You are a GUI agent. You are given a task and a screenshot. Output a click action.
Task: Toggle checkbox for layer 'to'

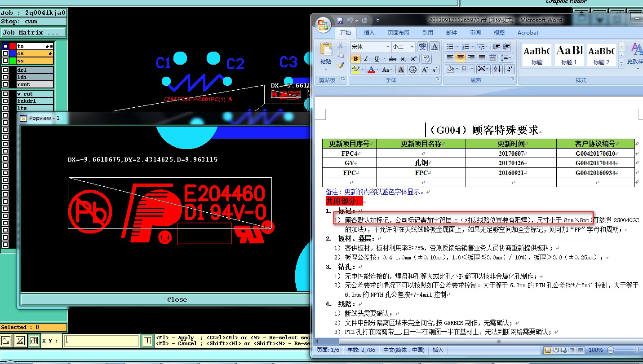[x=5, y=46]
